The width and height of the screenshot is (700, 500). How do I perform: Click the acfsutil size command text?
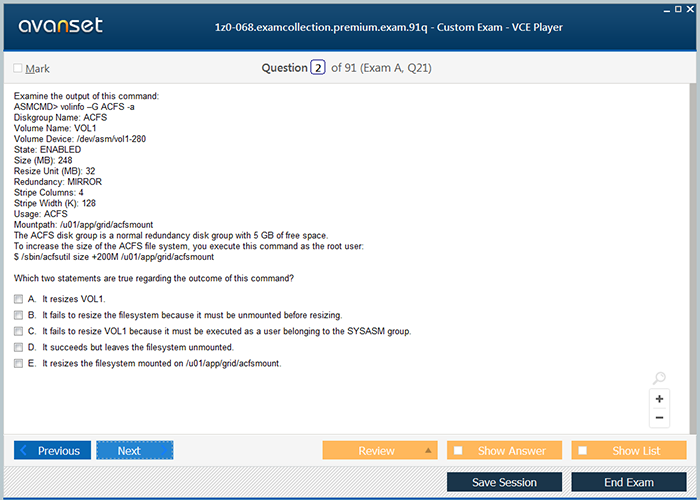(114, 257)
